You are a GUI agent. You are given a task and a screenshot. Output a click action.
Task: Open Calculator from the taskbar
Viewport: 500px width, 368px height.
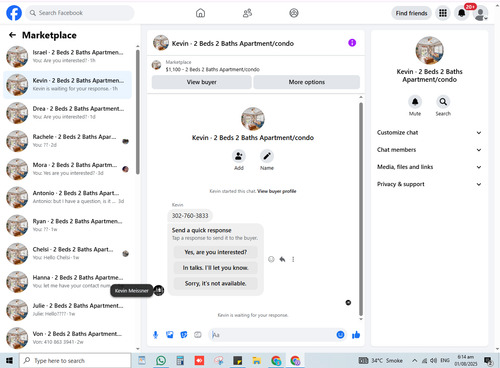(180, 360)
